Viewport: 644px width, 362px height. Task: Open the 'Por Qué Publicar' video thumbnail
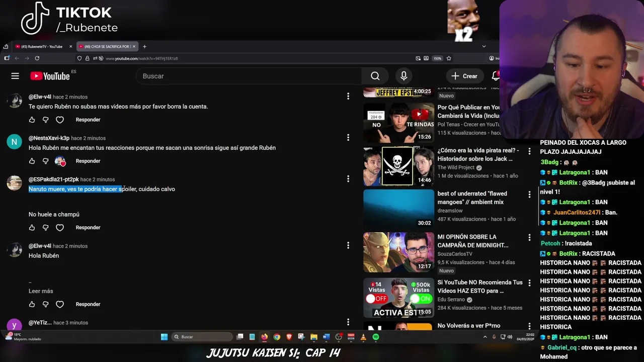click(398, 123)
